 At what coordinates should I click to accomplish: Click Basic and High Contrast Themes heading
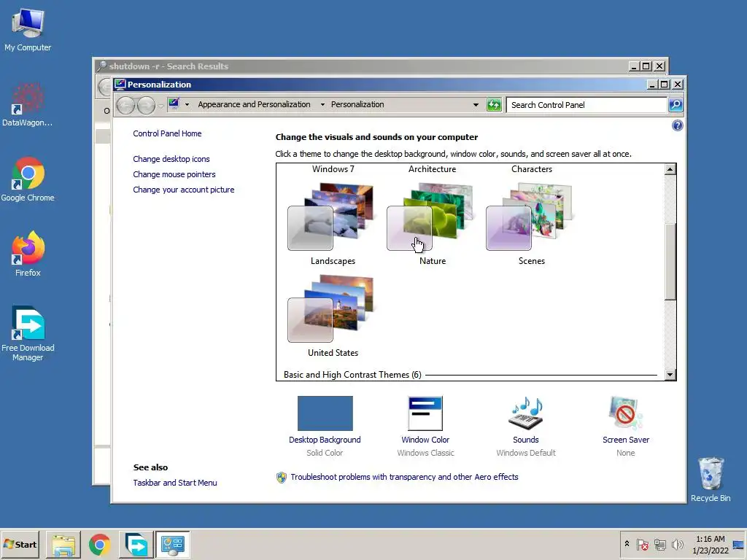(x=352, y=375)
